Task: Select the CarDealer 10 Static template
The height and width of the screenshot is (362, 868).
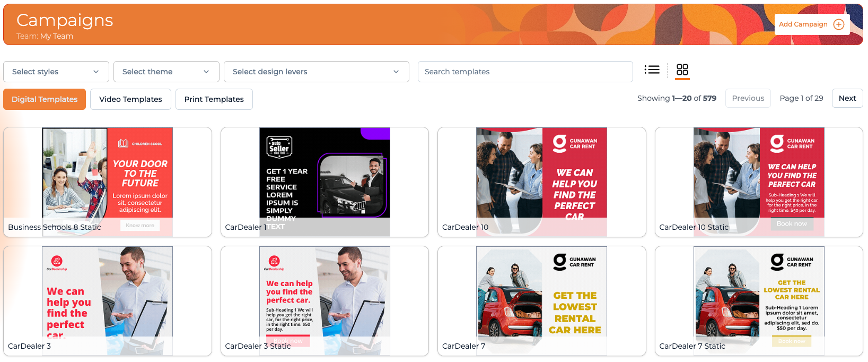Action: tap(759, 182)
